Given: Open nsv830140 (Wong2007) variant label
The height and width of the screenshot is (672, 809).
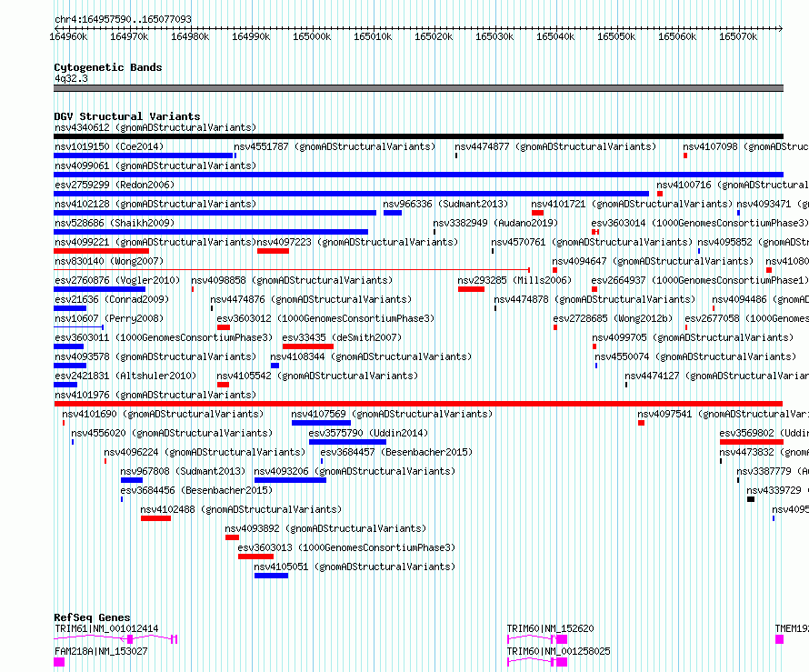Looking at the screenshot, I should click(x=109, y=261).
